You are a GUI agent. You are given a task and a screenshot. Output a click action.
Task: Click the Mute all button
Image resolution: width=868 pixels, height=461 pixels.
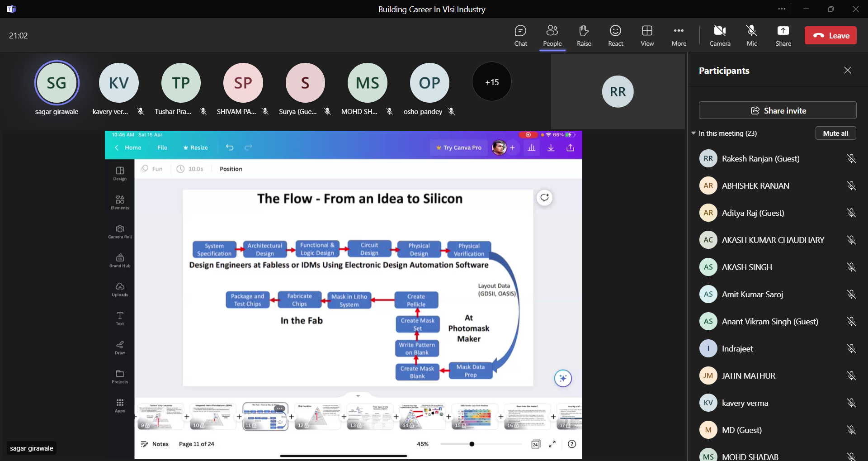click(835, 133)
